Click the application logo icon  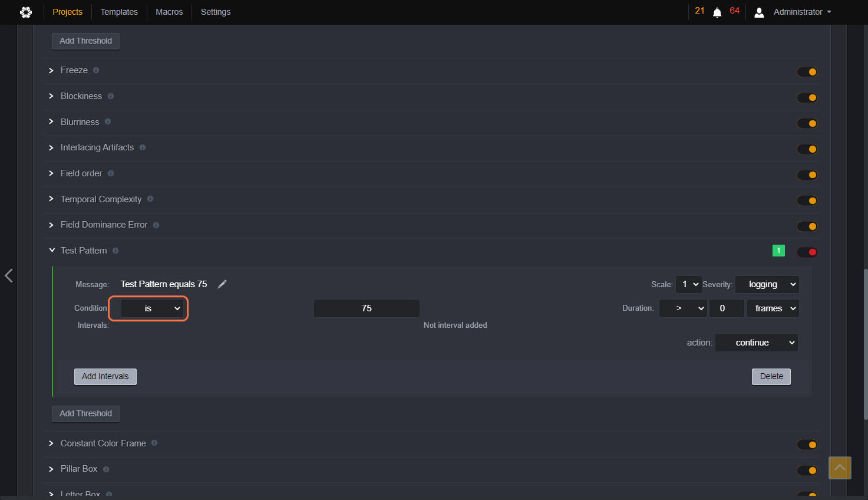(x=26, y=12)
